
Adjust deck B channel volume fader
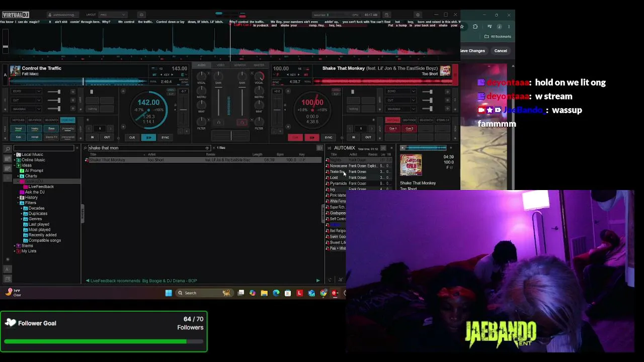pyautogui.click(x=242, y=102)
